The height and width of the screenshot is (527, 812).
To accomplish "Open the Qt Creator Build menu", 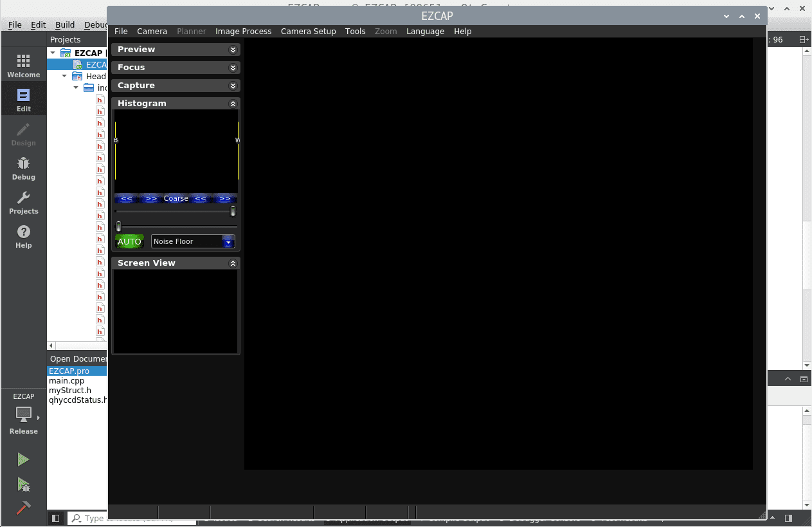I will [x=65, y=24].
